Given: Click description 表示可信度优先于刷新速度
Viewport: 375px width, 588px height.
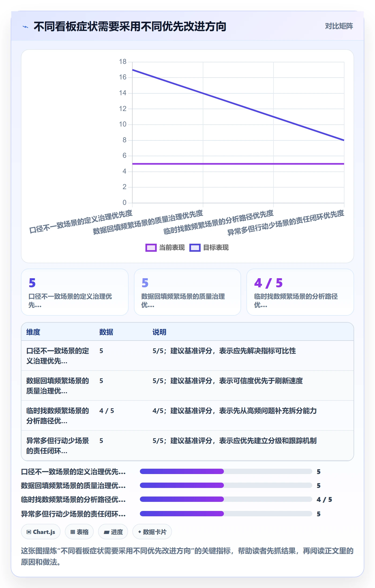Looking at the screenshot, I should pos(261,381).
